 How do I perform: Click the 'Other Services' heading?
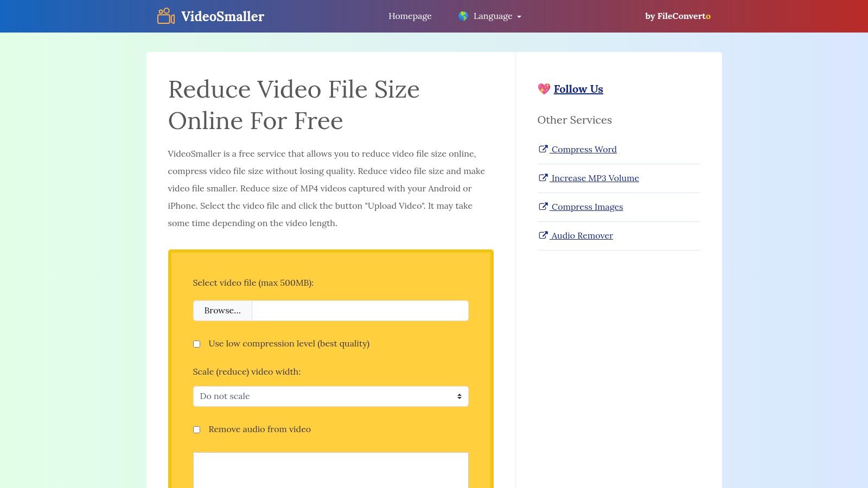(x=575, y=120)
